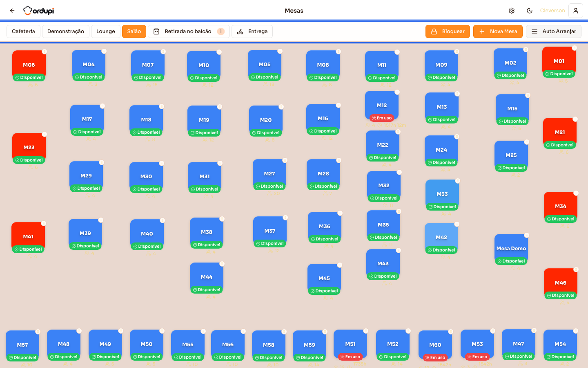Image resolution: width=588 pixels, height=368 pixels.
Task: Select table M41
Action: [28, 237]
